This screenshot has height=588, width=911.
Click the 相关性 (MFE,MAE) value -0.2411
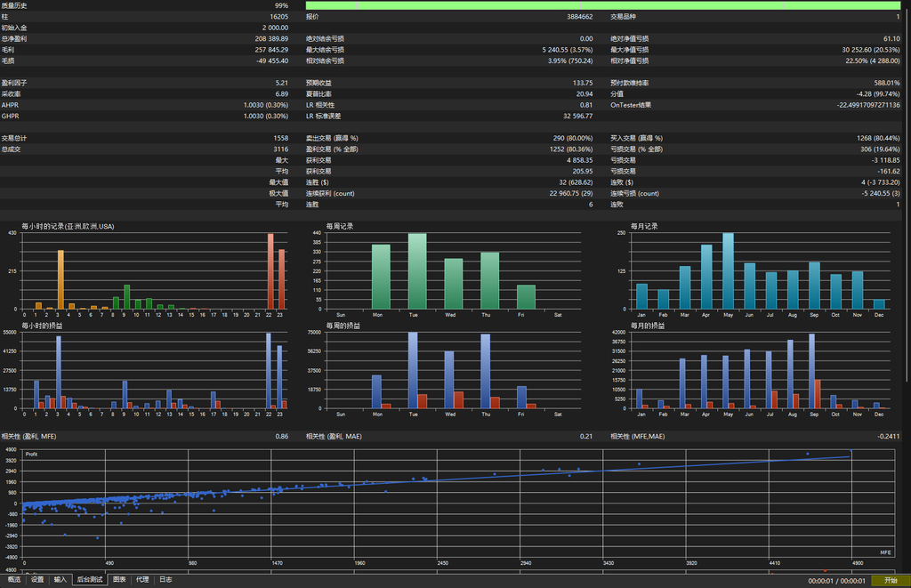coord(889,437)
